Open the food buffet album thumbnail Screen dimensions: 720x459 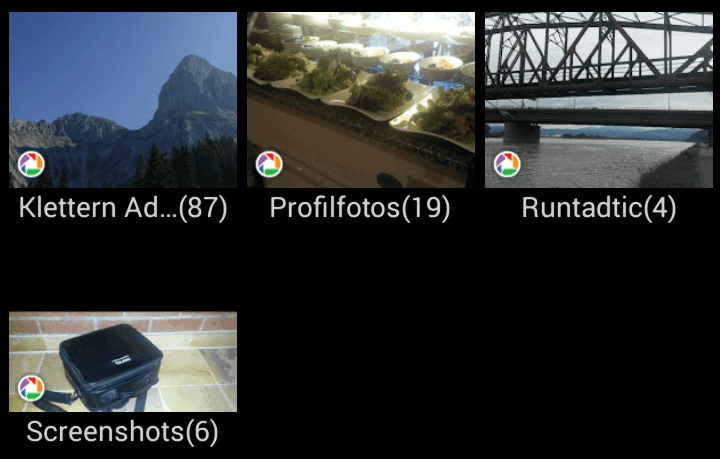click(361, 100)
